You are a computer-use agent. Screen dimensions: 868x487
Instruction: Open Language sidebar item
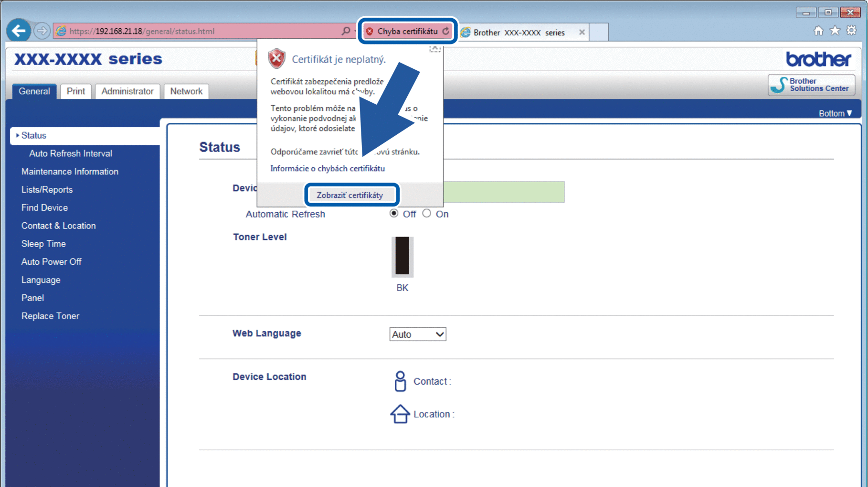point(41,280)
